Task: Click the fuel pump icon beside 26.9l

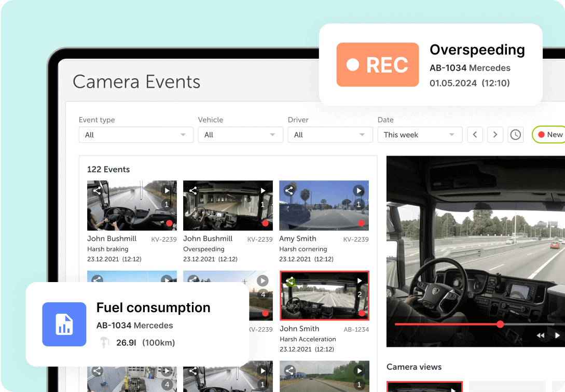Action: click(104, 342)
